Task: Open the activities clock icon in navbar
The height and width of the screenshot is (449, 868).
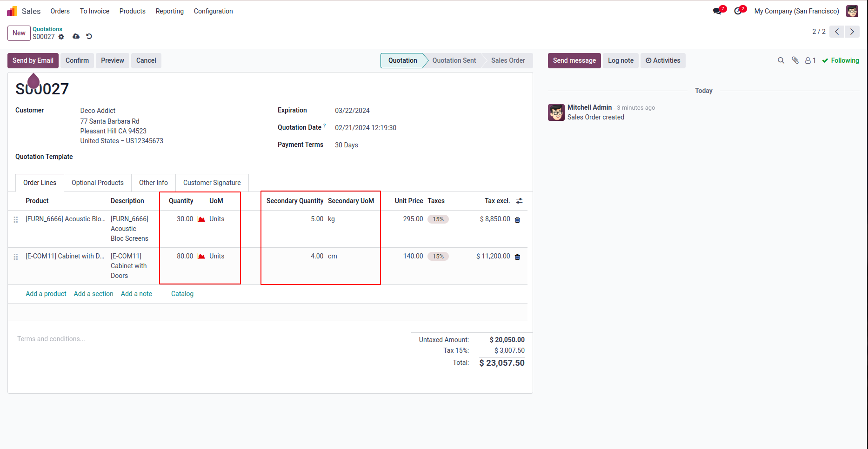Action: 738,11
